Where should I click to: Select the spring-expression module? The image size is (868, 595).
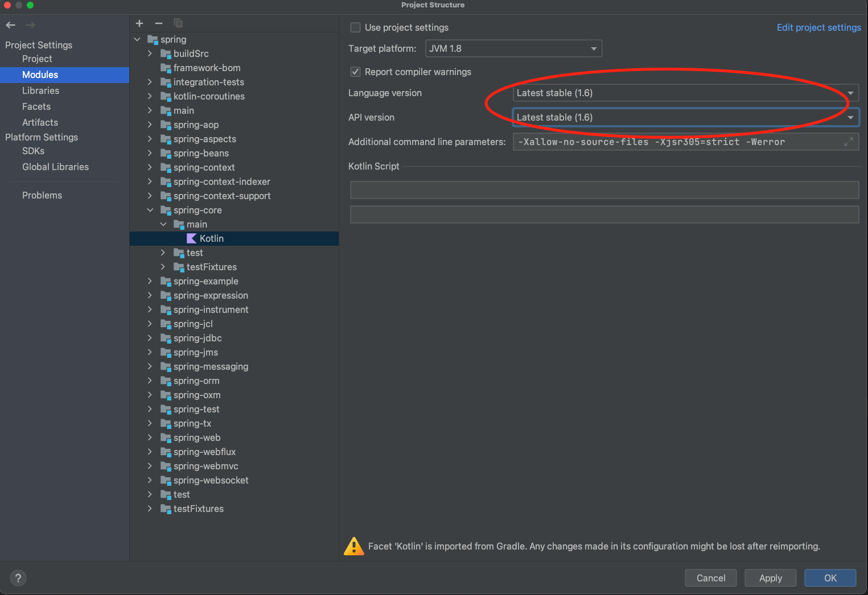tap(211, 295)
